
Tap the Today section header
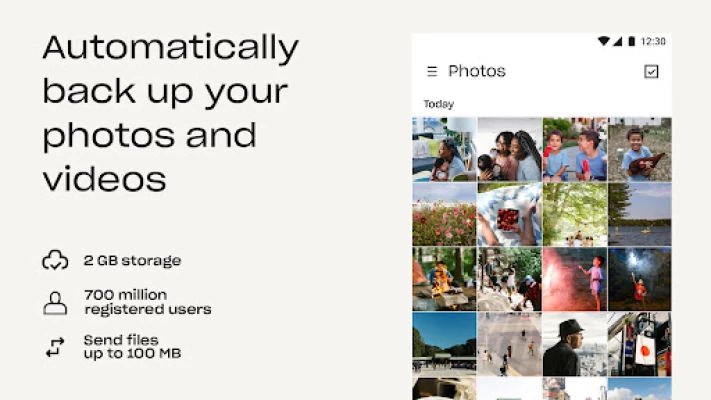pos(438,104)
